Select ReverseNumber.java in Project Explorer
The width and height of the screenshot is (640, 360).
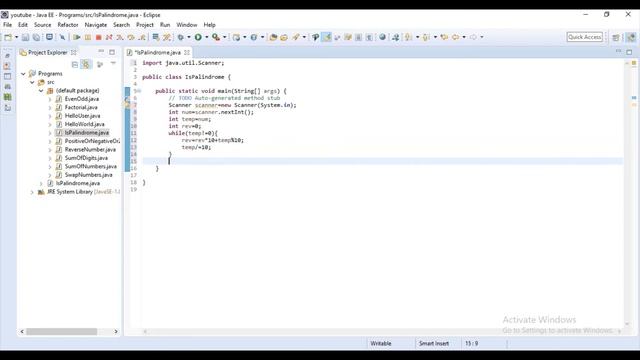coord(90,149)
